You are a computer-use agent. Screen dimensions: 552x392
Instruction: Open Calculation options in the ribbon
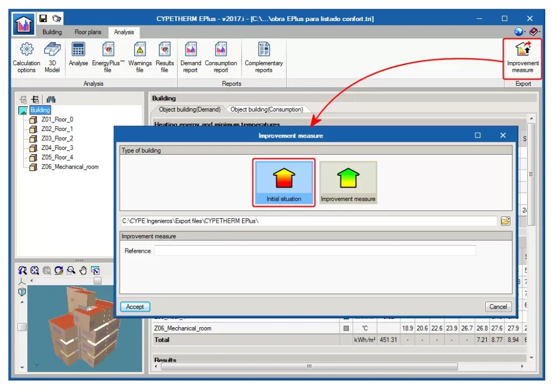[26, 58]
